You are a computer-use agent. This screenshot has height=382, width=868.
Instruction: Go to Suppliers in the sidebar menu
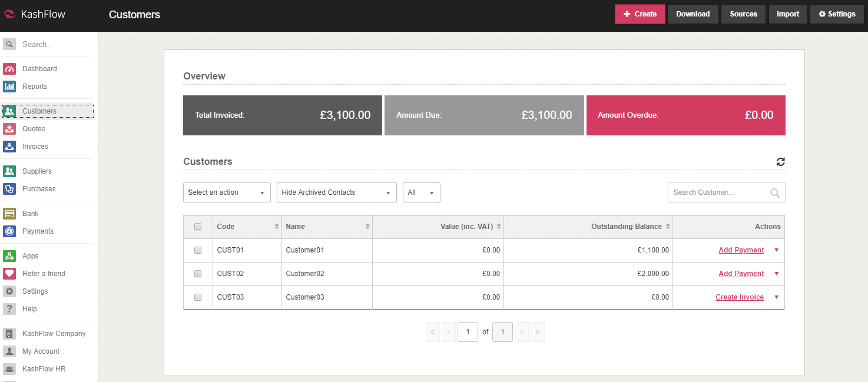(x=37, y=171)
